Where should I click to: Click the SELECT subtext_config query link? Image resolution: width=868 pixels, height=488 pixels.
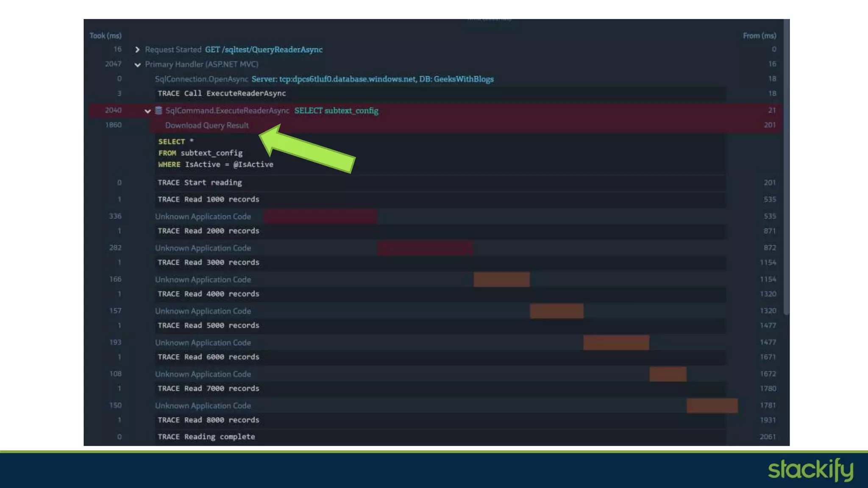[x=336, y=111]
